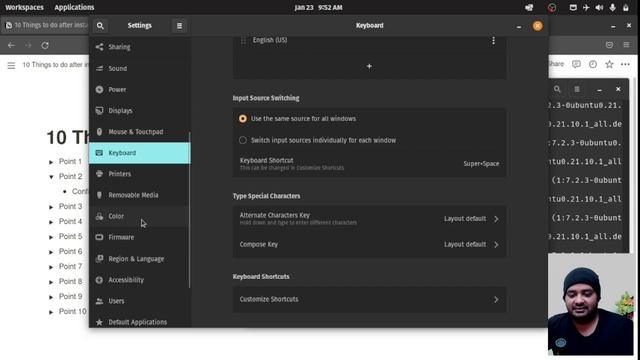The image size is (640, 360).
Task: Click the English (US) input source row
Action: (369, 40)
